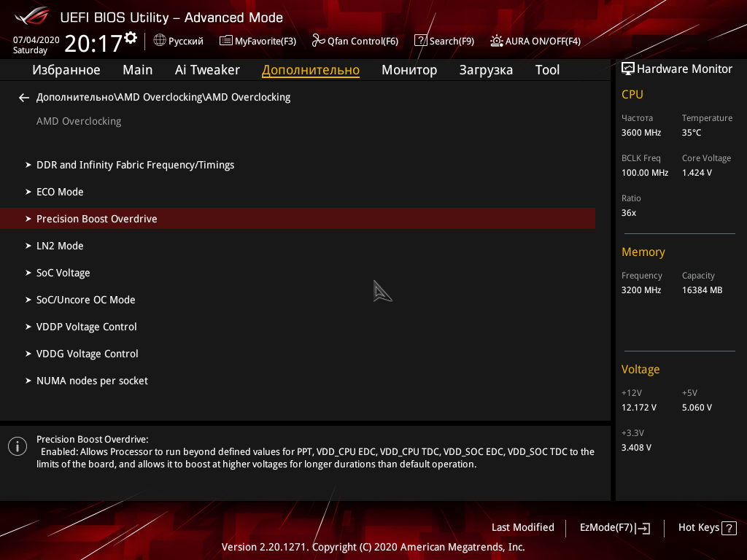The image size is (747, 560).
Task: Click the Qfan Control fan icon
Action: coord(318,41)
